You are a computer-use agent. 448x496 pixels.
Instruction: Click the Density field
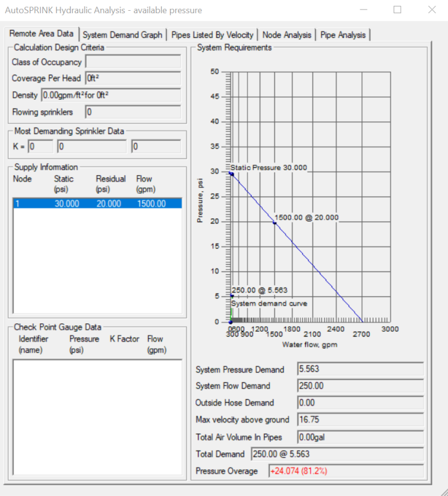coord(111,95)
